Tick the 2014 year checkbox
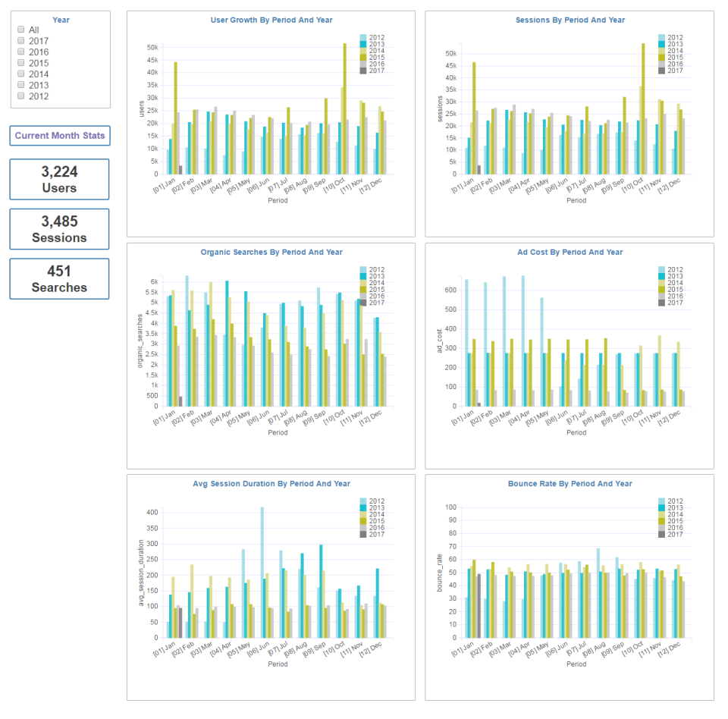This screenshot has width=728, height=719. coord(21,74)
